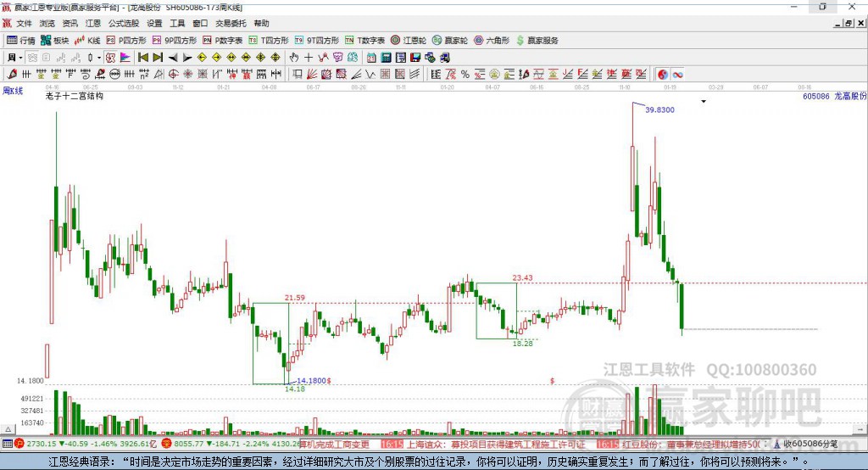Click the 龙高股份 stock name link

point(850,96)
